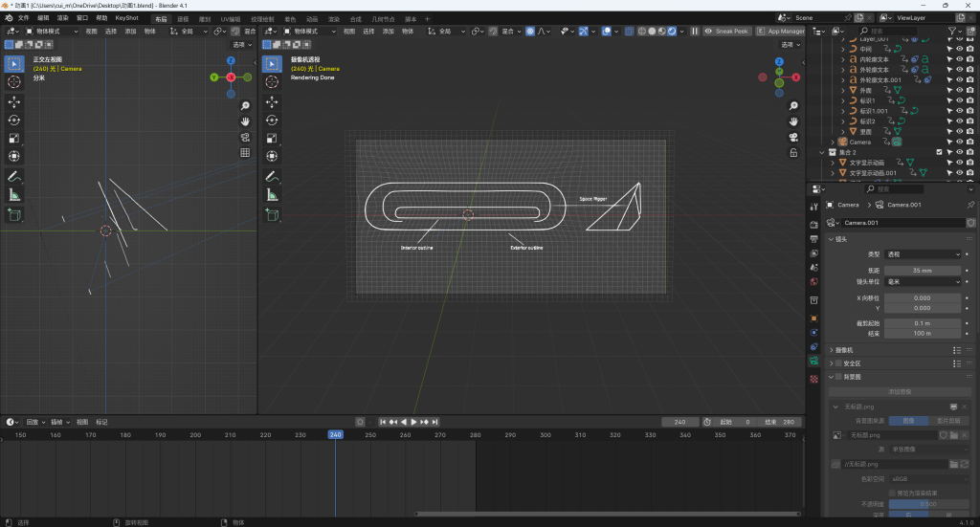Open the Object Data camera properties tab

(x=813, y=361)
